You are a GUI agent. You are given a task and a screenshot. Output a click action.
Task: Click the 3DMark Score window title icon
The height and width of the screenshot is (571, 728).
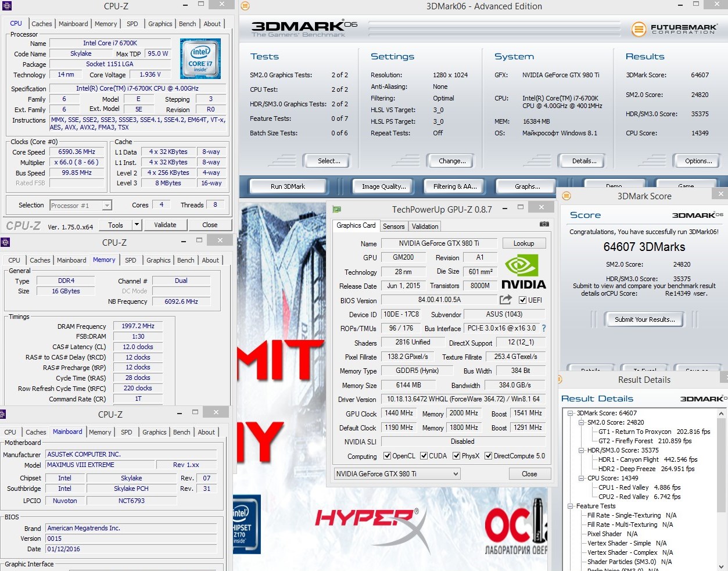pyautogui.click(x=566, y=196)
